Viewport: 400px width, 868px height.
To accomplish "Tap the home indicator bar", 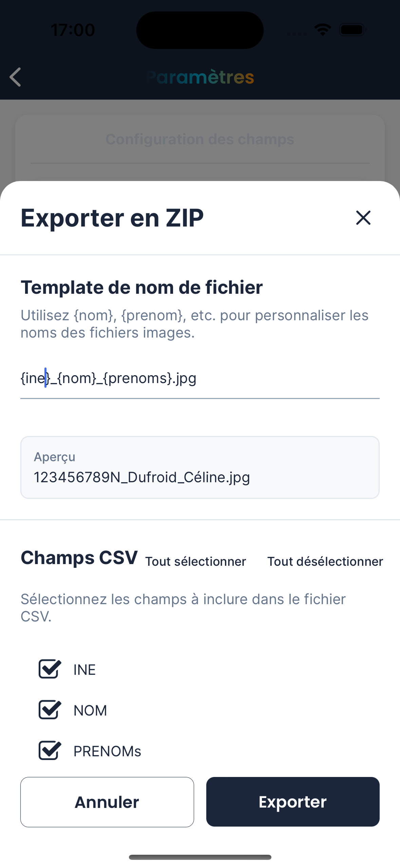I will [x=200, y=857].
